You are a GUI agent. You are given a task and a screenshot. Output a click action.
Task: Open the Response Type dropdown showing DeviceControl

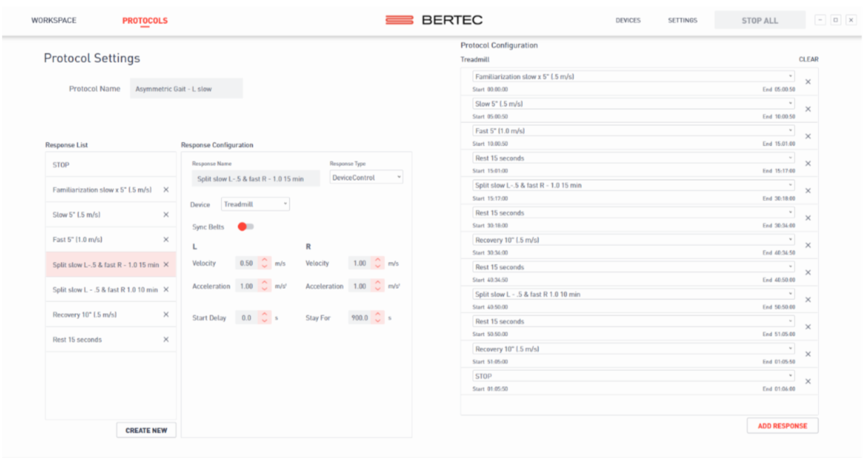click(366, 177)
